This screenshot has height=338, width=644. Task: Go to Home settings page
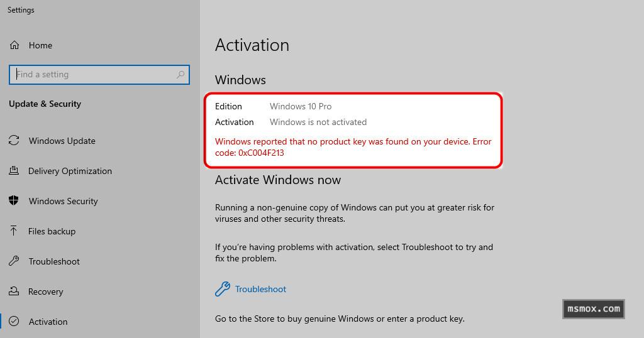pos(40,45)
